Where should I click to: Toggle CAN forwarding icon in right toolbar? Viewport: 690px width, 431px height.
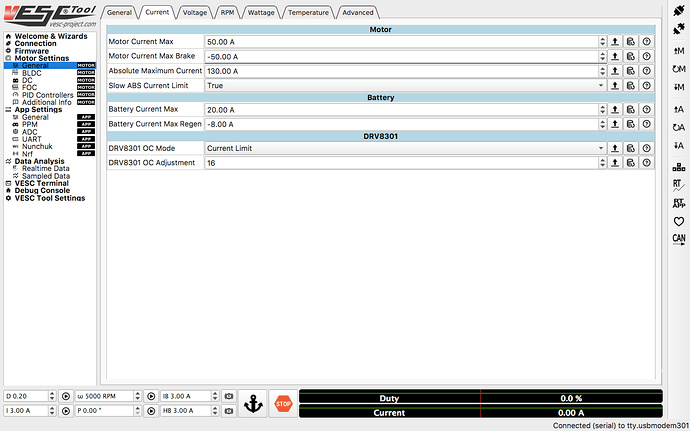(678, 239)
